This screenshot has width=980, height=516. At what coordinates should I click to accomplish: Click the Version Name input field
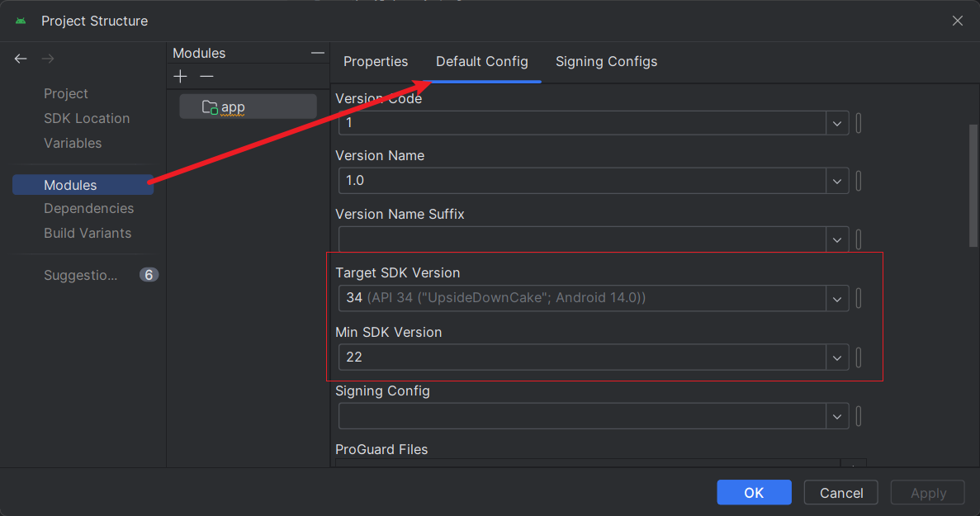coord(582,181)
